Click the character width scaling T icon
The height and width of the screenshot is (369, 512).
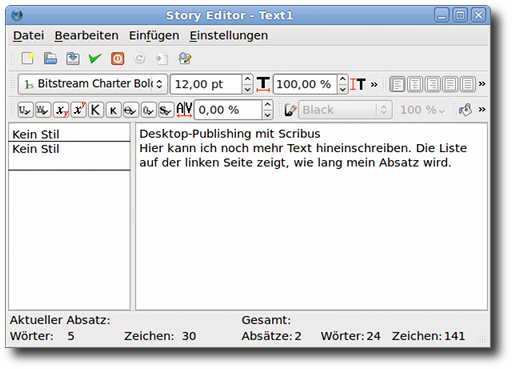pyautogui.click(x=263, y=84)
